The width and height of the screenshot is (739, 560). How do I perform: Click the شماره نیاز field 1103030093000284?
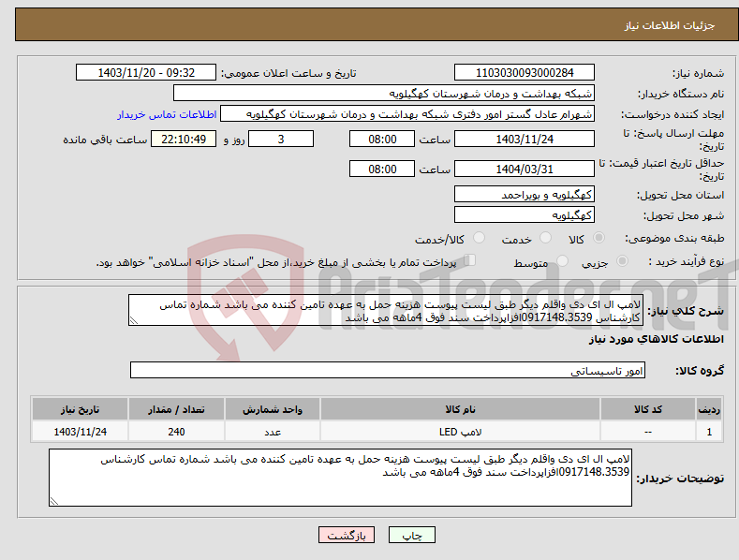tap(525, 73)
